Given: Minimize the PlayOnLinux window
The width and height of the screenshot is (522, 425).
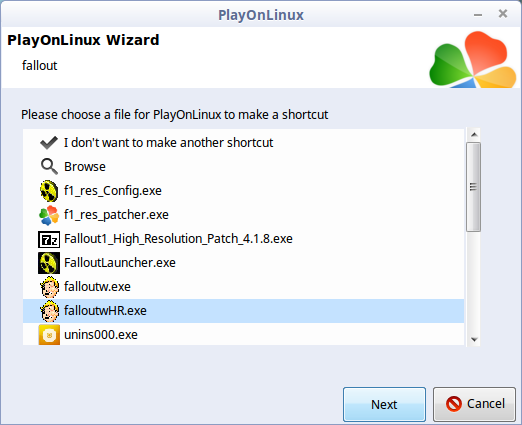Looking at the screenshot, I should pos(478,15).
